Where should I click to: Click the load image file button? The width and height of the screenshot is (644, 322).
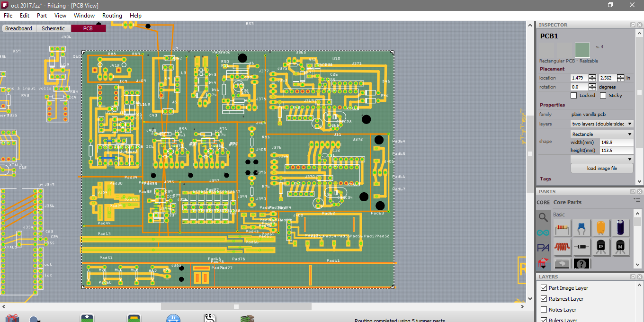pos(602,168)
